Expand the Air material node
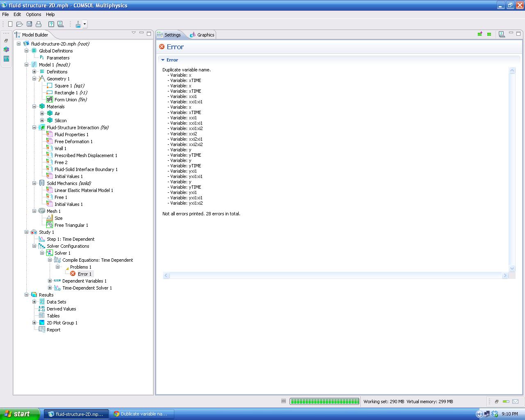The image size is (525, 420). 42,114
